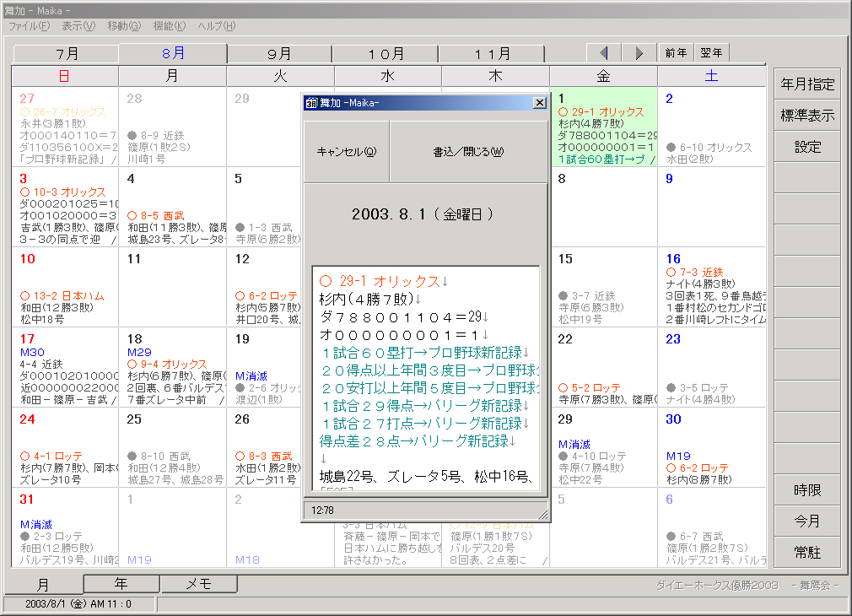This screenshot has width=852, height=616.
Task: Jump to previous year with 前年 button
Action: pos(676,53)
